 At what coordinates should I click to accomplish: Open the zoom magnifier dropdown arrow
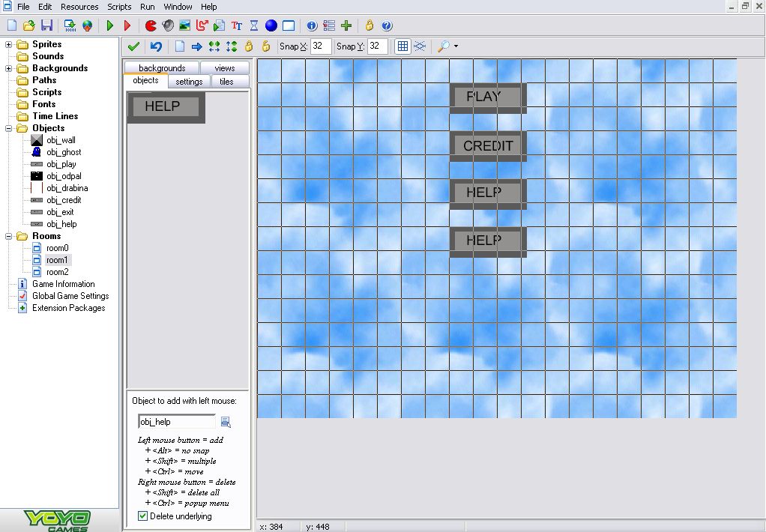pyautogui.click(x=456, y=46)
